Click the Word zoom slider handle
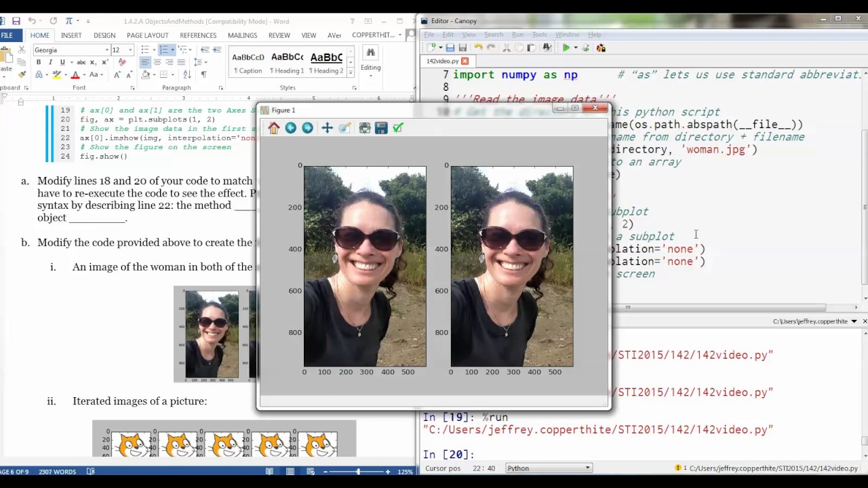This screenshot has width=868, height=488. point(359,472)
